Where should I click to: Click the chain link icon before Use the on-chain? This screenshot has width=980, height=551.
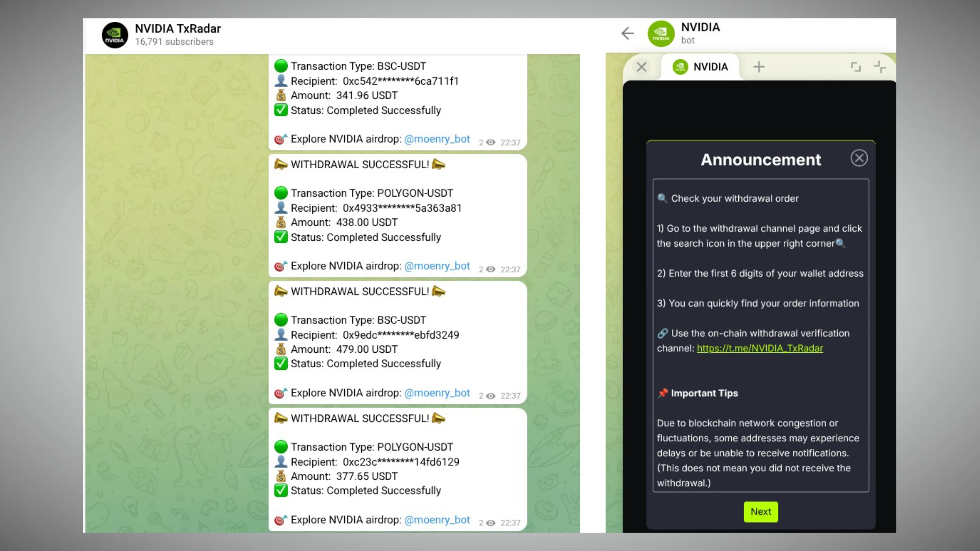pyautogui.click(x=662, y=333)
